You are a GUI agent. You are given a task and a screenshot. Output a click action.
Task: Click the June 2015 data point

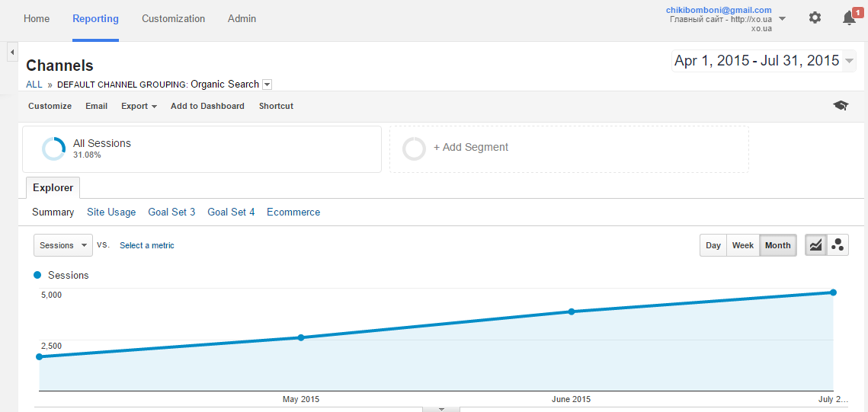572,311
